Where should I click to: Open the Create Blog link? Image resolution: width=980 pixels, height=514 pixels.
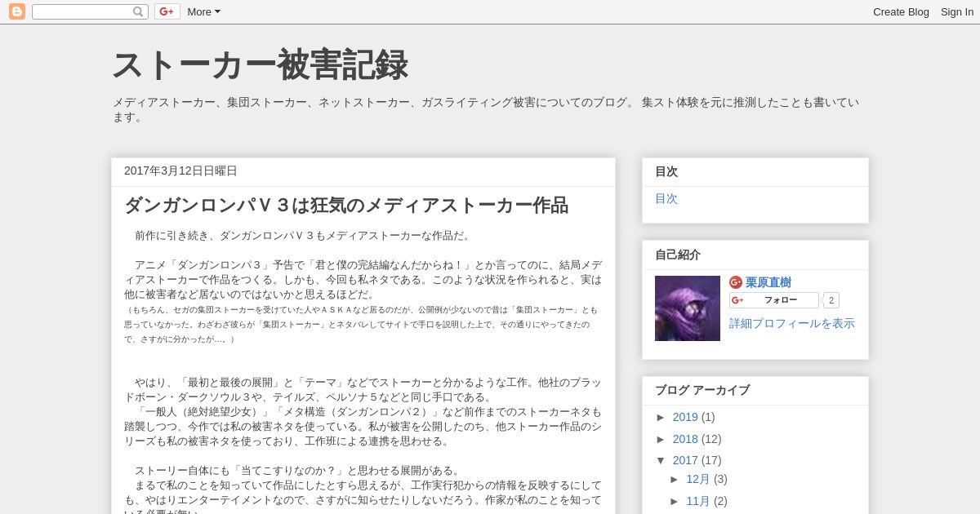[x=901, y=11]
